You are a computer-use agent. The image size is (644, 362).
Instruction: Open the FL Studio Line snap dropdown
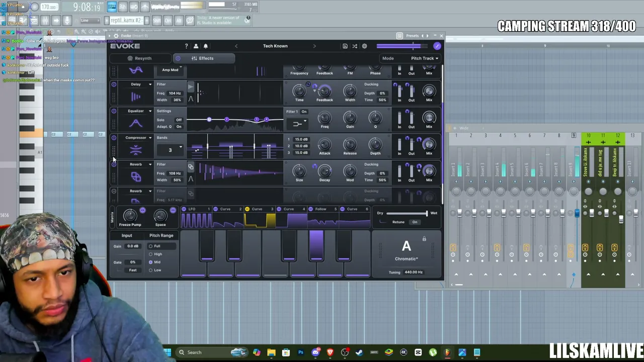(x=90, y=21)
